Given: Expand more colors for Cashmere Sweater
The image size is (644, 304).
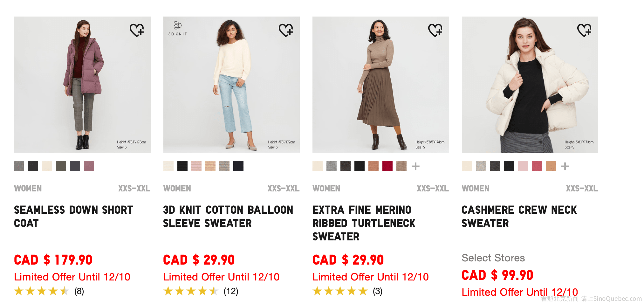Looking at the screenshot, I should point(565,166).
